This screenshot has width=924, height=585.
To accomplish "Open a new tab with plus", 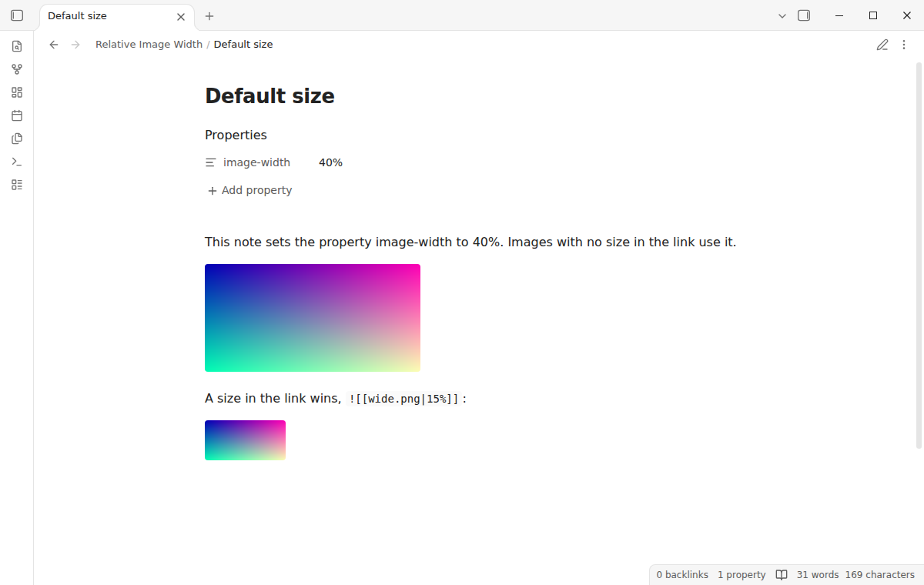I will (x=209, y=16).
